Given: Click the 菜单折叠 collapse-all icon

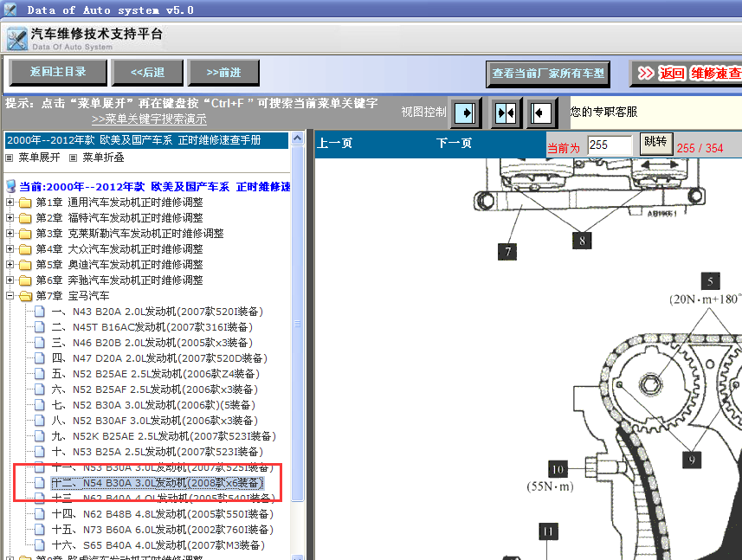Looking at the screenshot, I should (x=73, y=158).
